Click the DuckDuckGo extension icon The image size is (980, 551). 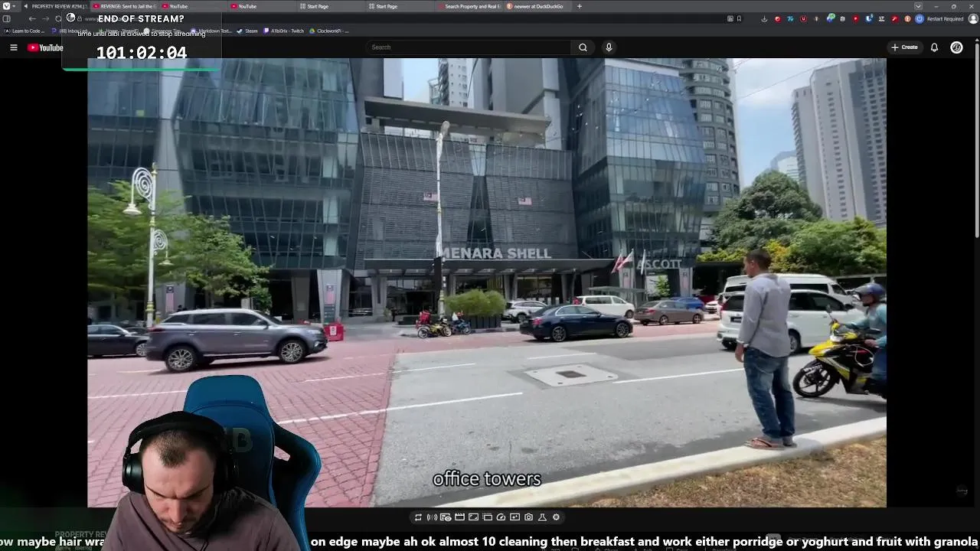[x=908, y=18]
